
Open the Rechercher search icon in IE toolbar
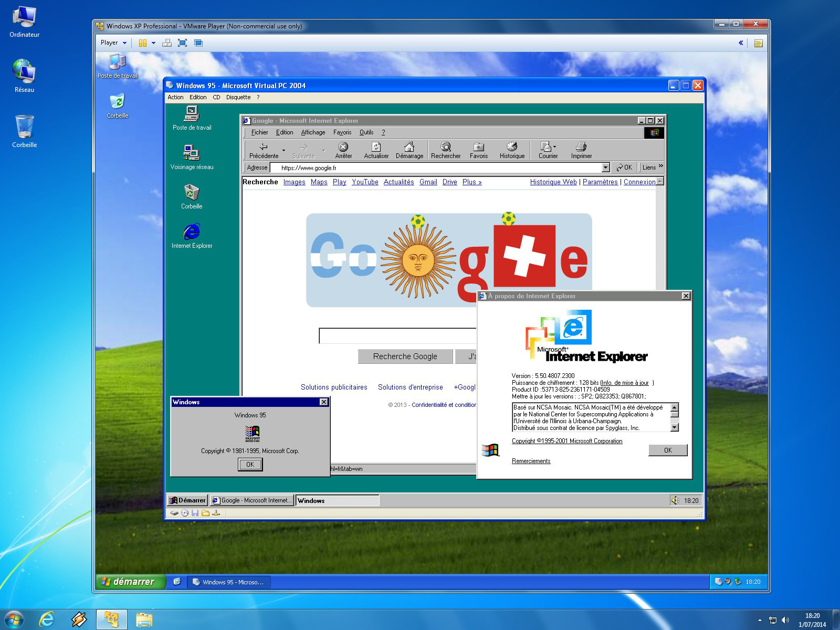(x=446, y=150)
